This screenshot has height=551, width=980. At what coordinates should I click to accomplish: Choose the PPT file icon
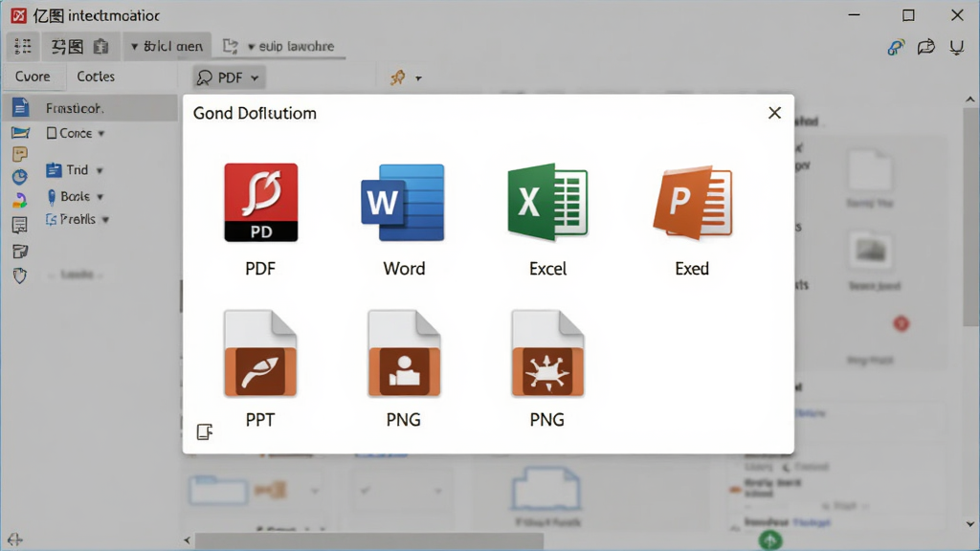[260, 354]
